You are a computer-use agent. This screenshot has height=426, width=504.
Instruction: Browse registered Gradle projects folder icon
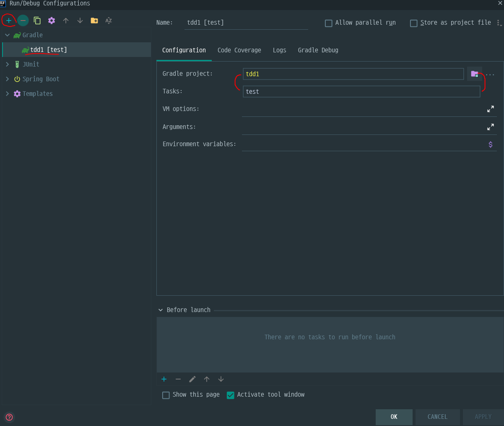coord(475,74)
